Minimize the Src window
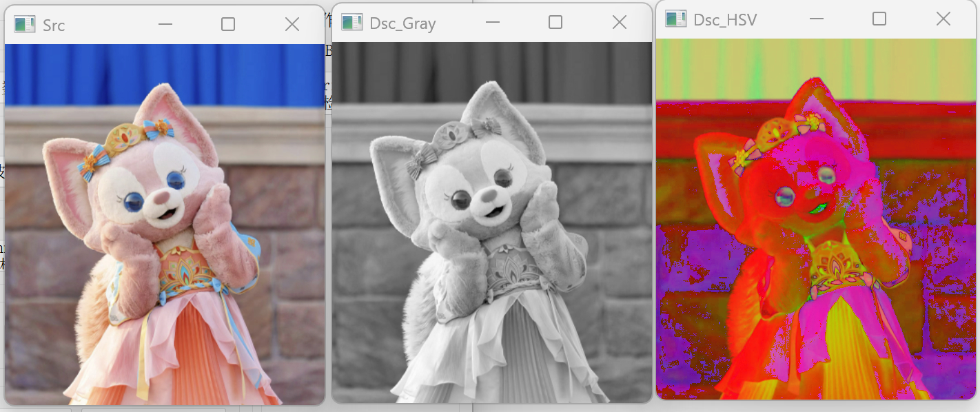The width and height of the screenshot is (980, 412). coord(165,25)
